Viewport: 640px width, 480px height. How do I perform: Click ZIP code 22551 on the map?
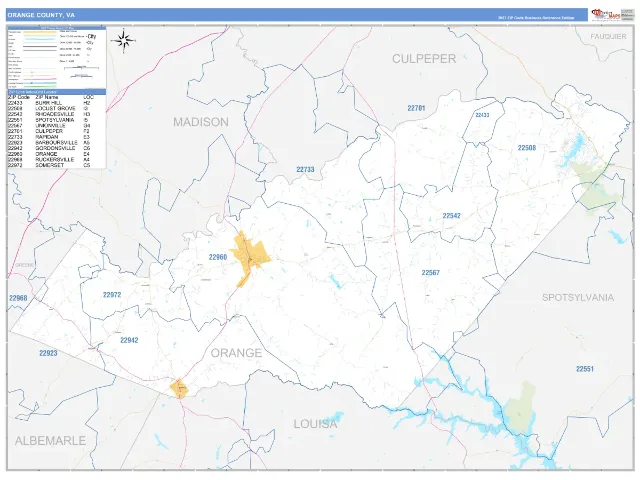(585, 369)
